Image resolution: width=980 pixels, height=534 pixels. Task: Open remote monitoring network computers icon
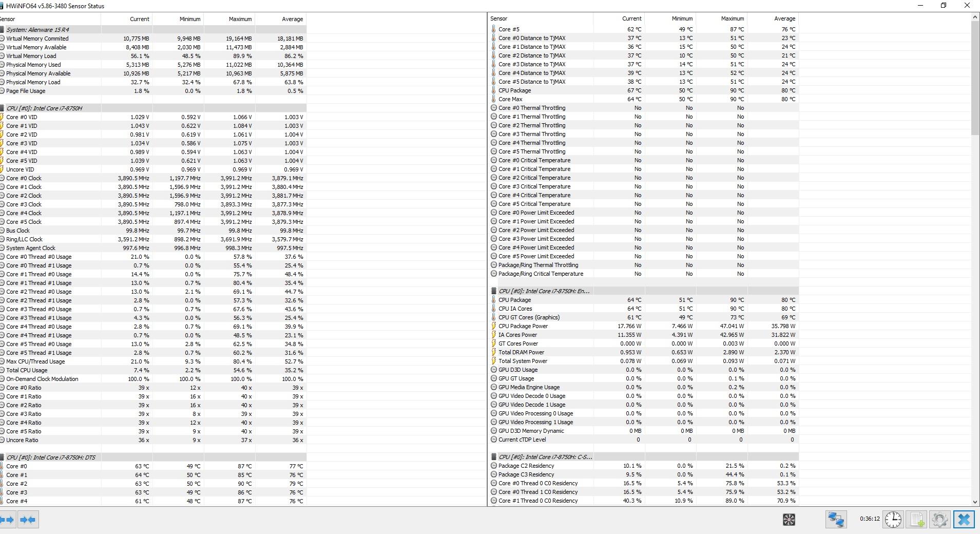click(836, 520)
